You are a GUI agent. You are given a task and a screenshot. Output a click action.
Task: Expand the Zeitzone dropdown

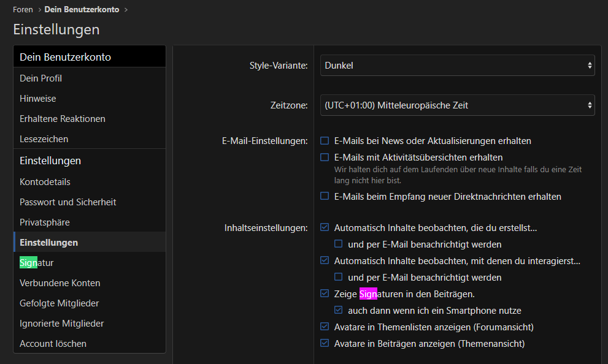point(457,105)
